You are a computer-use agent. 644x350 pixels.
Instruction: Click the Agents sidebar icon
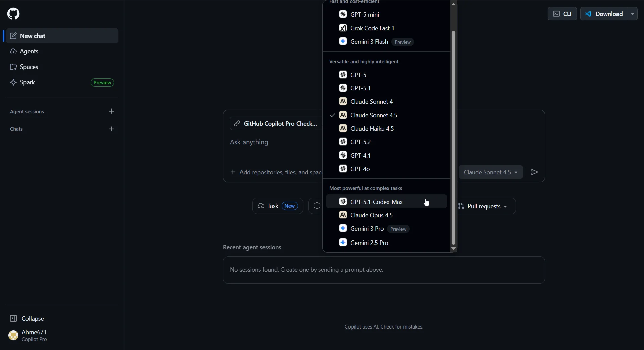coord(13,51)
